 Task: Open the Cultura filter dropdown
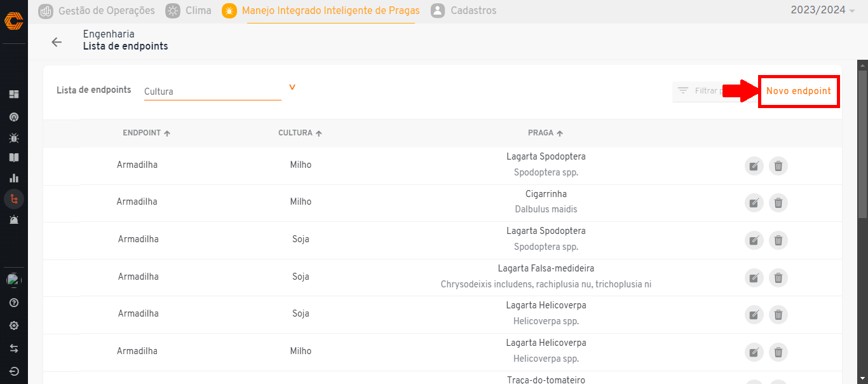pos(212,92)
